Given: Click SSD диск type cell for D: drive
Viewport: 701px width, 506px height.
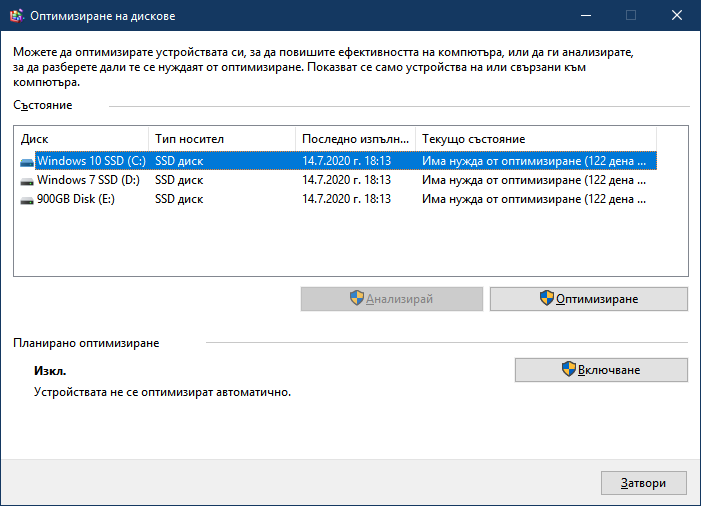Looking at the screenshot, I should tap(179, 180).
